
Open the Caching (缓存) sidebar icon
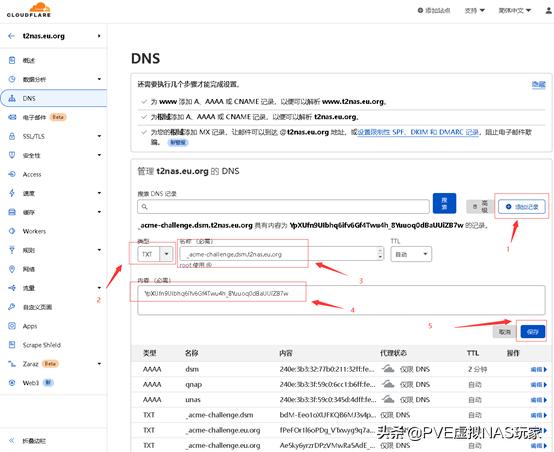[12, 212]
